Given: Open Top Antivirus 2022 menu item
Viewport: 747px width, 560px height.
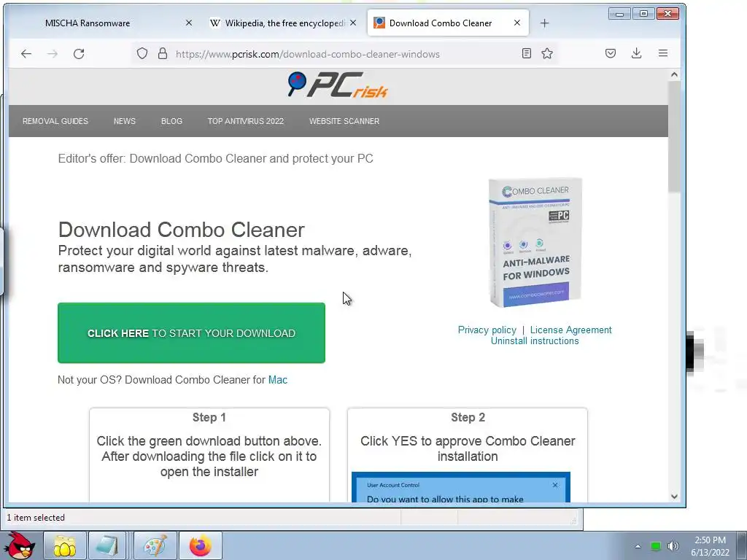Looking at the screenshot, I should tap(245, 121).
